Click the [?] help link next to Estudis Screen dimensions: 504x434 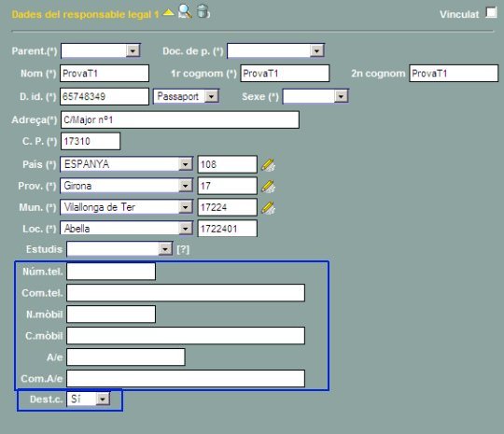tap(183, 249)
